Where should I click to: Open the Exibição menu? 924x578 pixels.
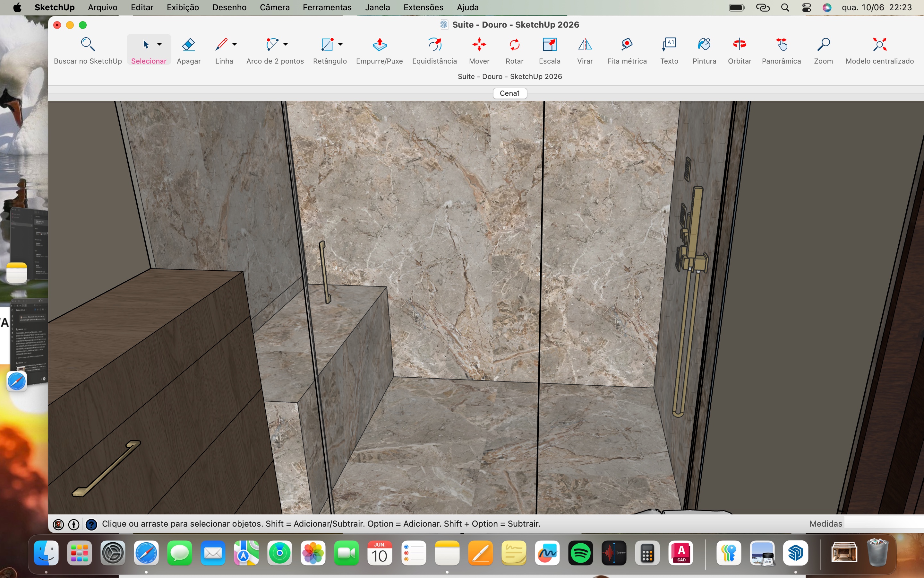[183, 7]
